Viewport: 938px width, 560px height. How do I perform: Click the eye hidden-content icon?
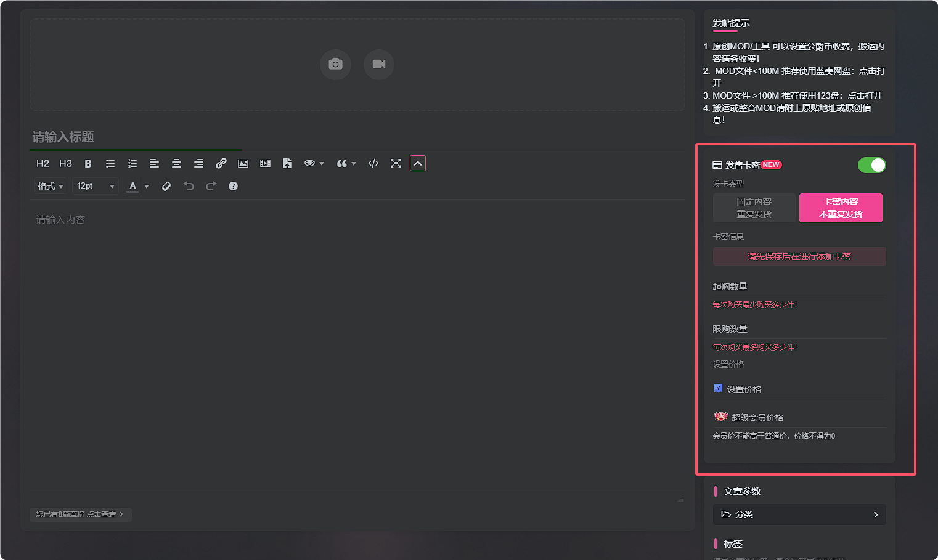coord(309,163)
